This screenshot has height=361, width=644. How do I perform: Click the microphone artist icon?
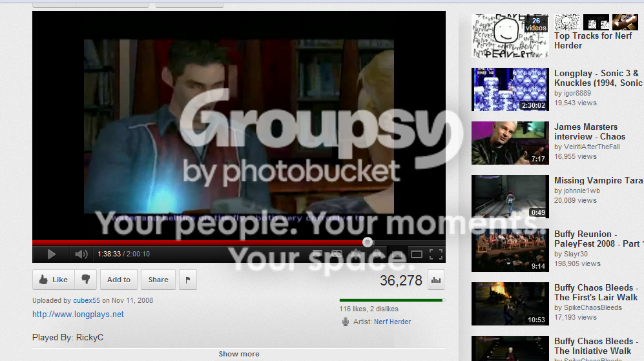(346, 322)
